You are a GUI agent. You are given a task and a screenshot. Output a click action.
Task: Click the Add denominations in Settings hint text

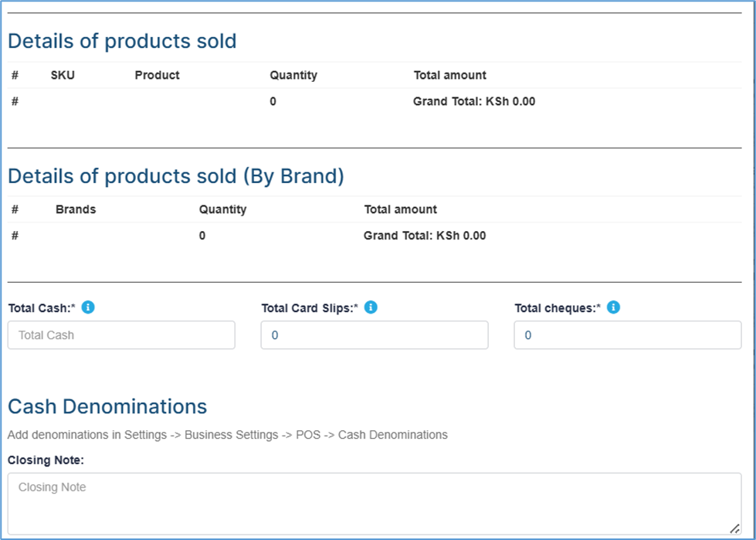point(228,435)
